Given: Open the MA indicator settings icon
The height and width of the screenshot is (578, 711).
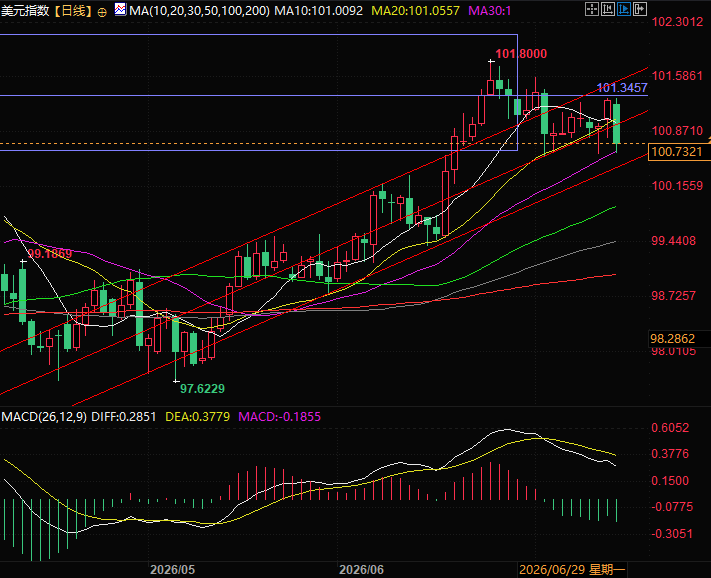Looking at the screenshot, I should [121, 10].
